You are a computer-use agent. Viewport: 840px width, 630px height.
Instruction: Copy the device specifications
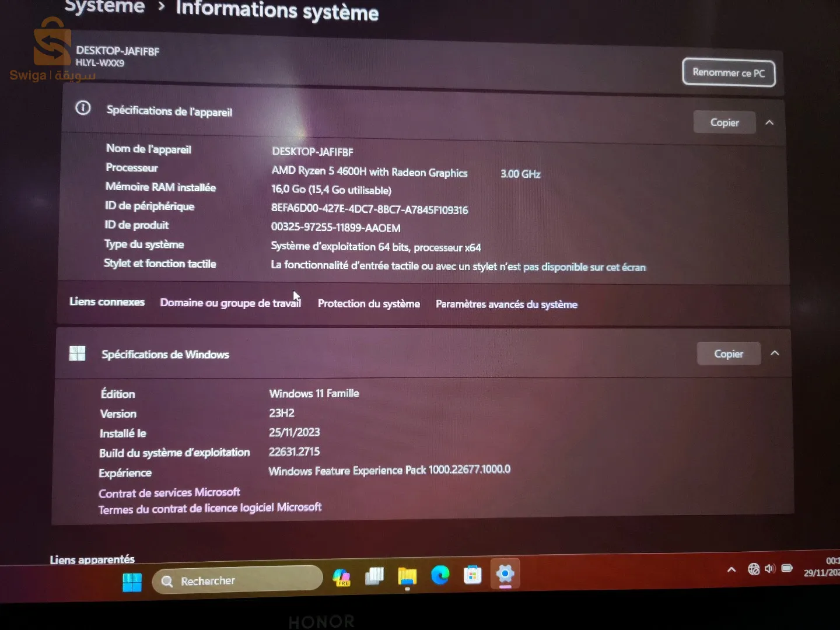724,123
